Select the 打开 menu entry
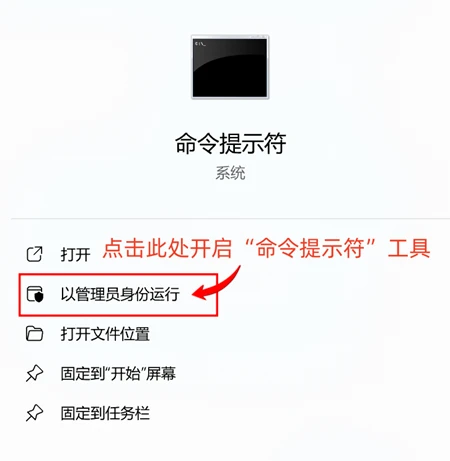 (x=58, y=254)
